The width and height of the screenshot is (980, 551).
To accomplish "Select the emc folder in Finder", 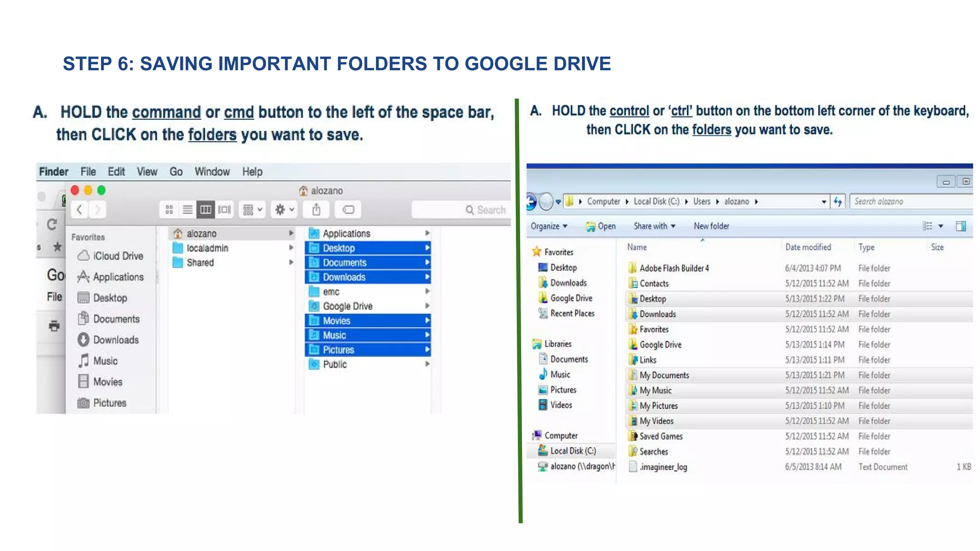I will click(x=368, y=292).
